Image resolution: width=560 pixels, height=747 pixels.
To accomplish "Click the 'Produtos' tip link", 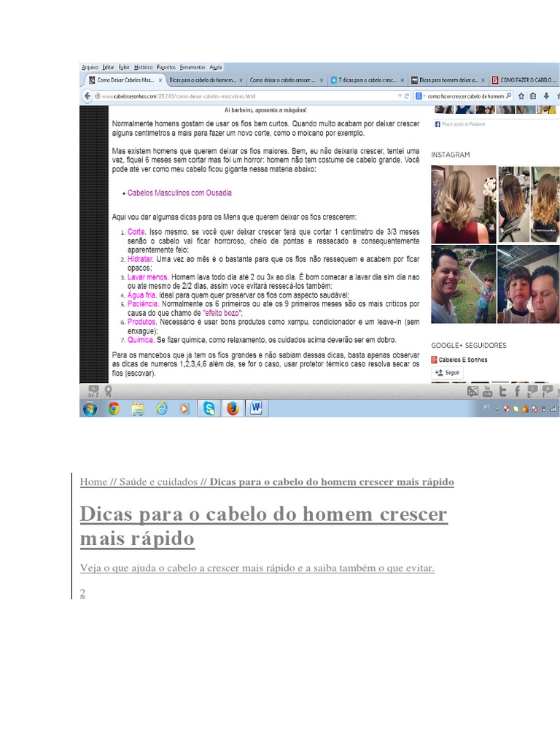I will [x=141, y=322].
